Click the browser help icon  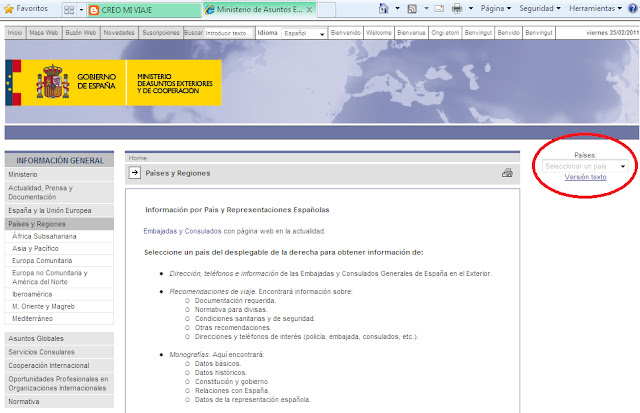(x=633, y=9)
